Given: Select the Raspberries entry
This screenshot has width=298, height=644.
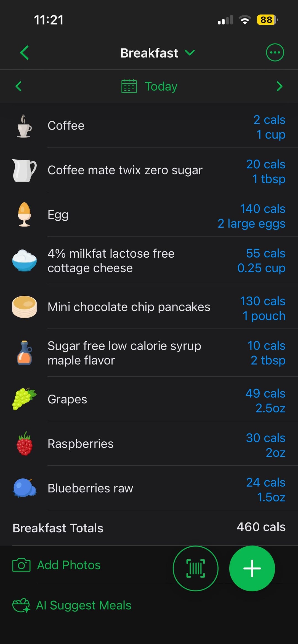Looking at the screenshot, I should (x=81, y=444).
